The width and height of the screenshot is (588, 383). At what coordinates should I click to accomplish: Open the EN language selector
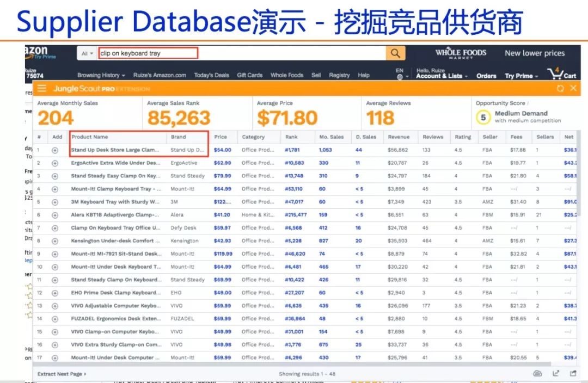pyautogui.click(x=402, y=74)
